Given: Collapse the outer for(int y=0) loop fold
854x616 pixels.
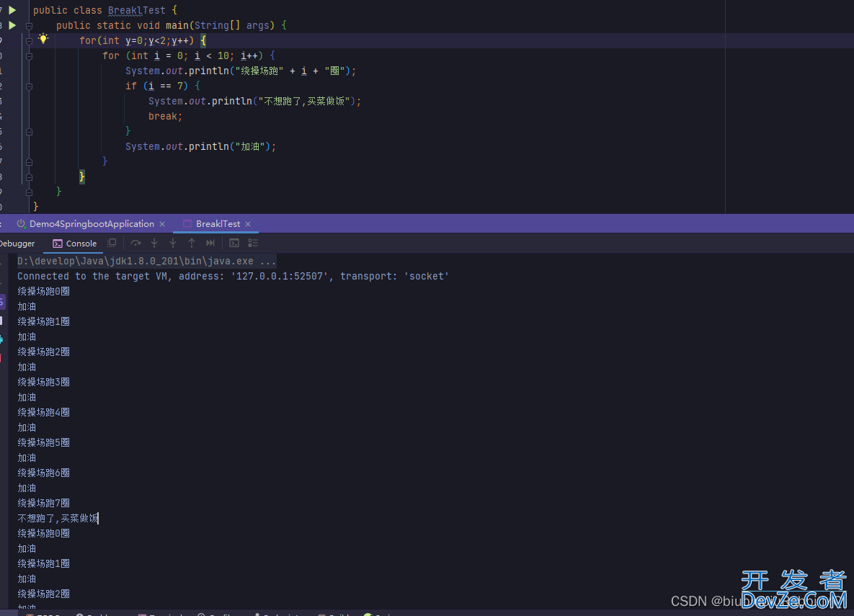Looking at the screenshot, I should 30,41.
